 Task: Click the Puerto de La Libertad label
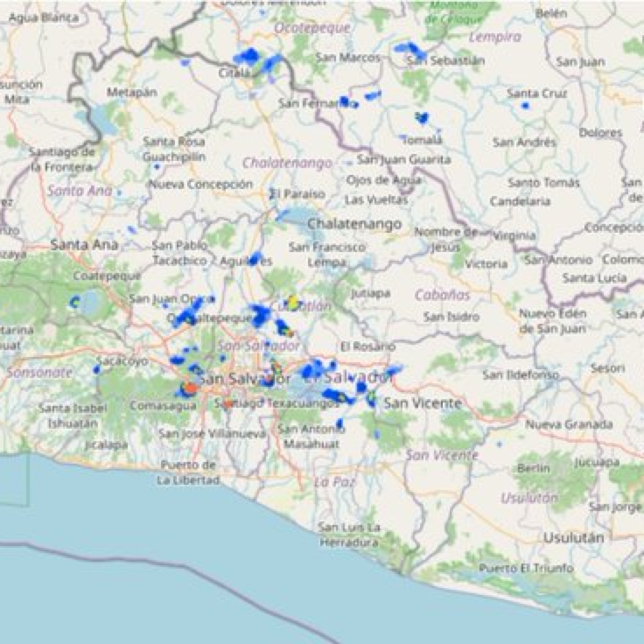[x=189, y=472]
